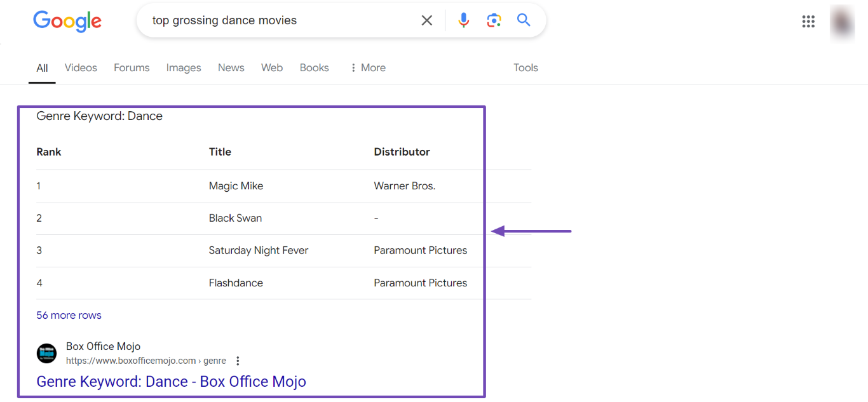Click rank 2 in Black Swan row
The height and width of the screenshot is (402, 868).
click(39, 218)
